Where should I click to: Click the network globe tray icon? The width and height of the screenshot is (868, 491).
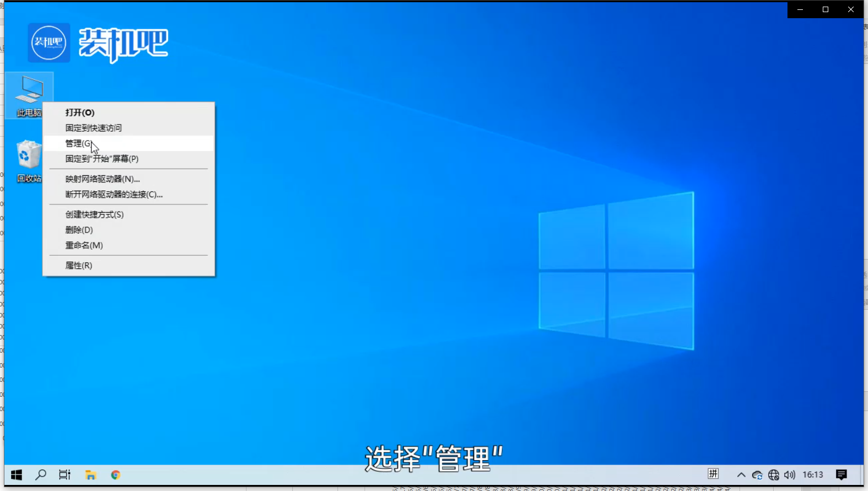[x=774, y=474]
